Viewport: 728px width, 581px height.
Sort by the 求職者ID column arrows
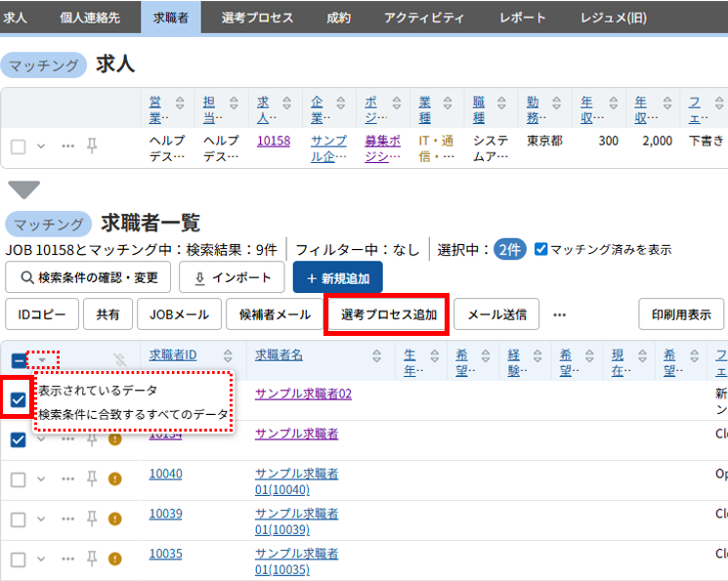(x=228, y=357)
